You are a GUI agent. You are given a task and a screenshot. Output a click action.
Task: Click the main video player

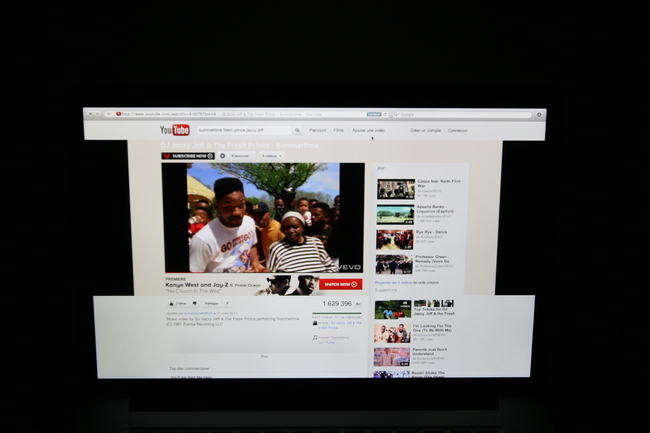[x=263, y=218]
